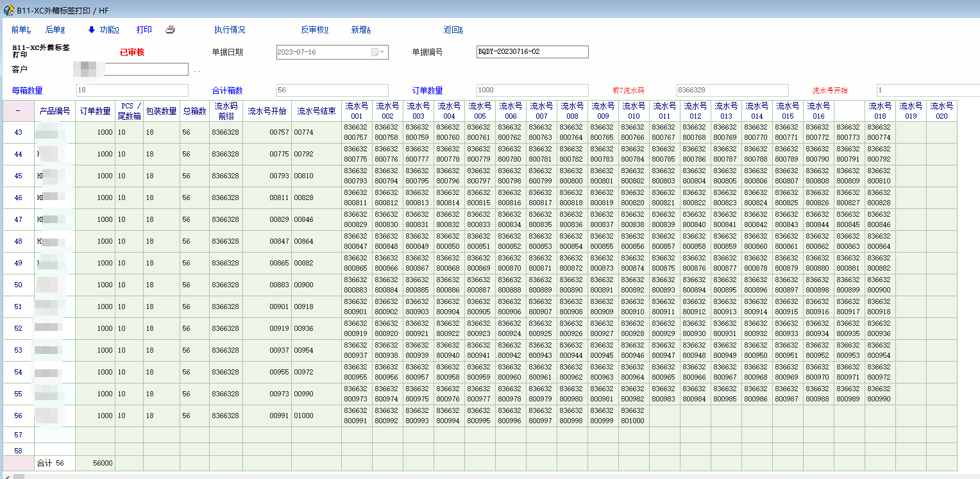Go to next document with 后单N

[x=55, y=30]
